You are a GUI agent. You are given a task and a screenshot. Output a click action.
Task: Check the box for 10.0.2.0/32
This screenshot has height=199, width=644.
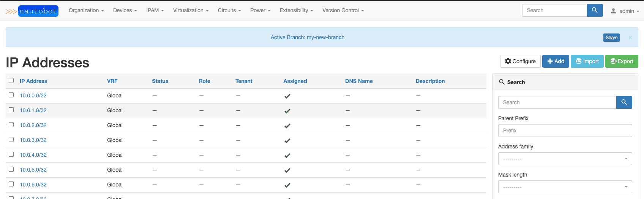(11, 125)
